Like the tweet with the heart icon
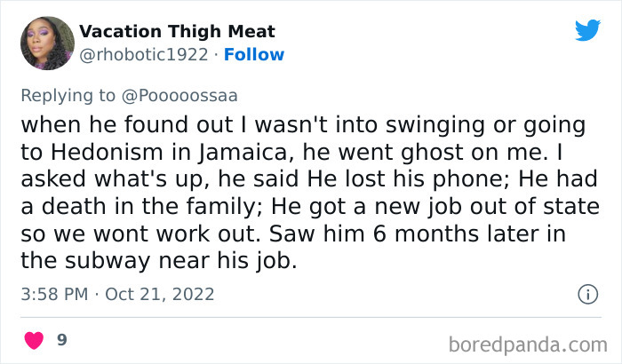The height and width of the screenshot is (364, 622). point(34,340)
